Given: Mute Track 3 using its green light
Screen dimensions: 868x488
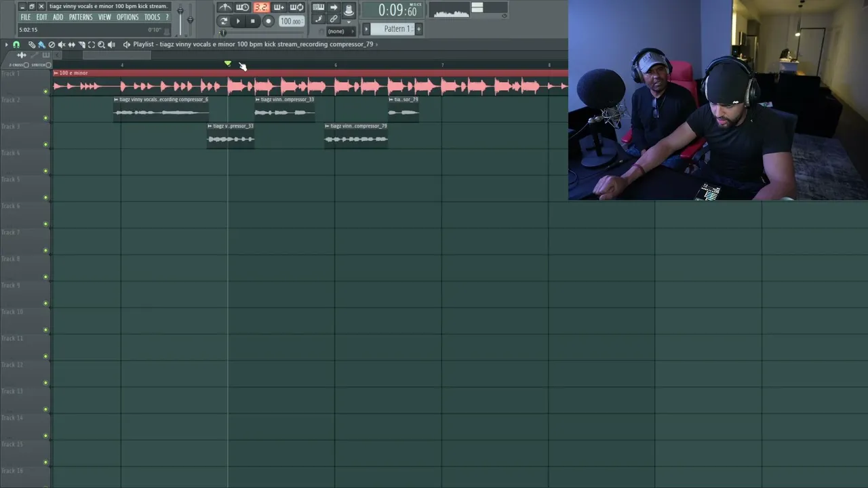Looking at the screenshot, I should 46,144.
